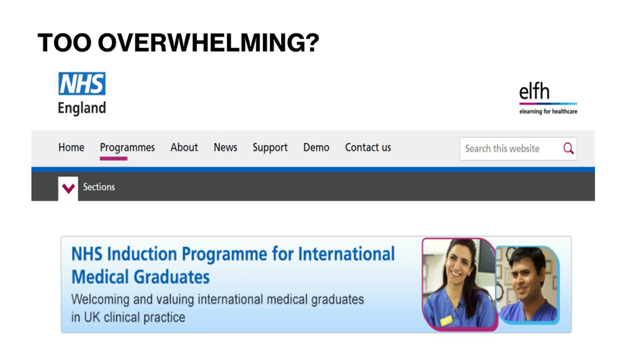
Task: Expand the Sections chevron dropdown
Action: 68,188
